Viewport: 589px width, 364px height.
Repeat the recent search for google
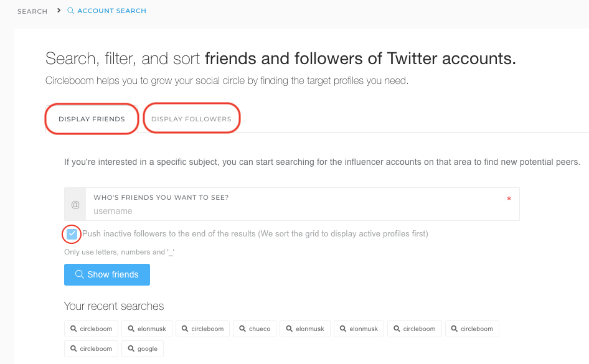point(142,348)
